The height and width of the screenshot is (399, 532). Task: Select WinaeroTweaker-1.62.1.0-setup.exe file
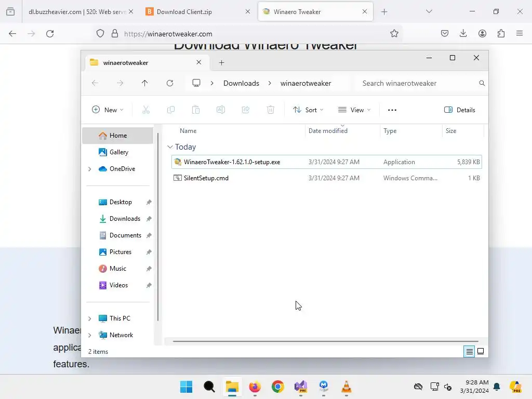[327, 162]
